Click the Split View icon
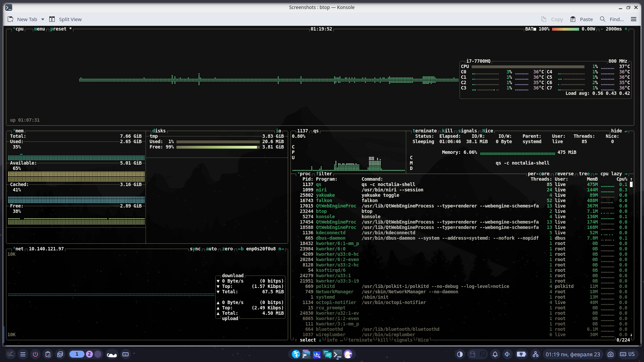This screenshot has width=644, height=362. point(52,19)
